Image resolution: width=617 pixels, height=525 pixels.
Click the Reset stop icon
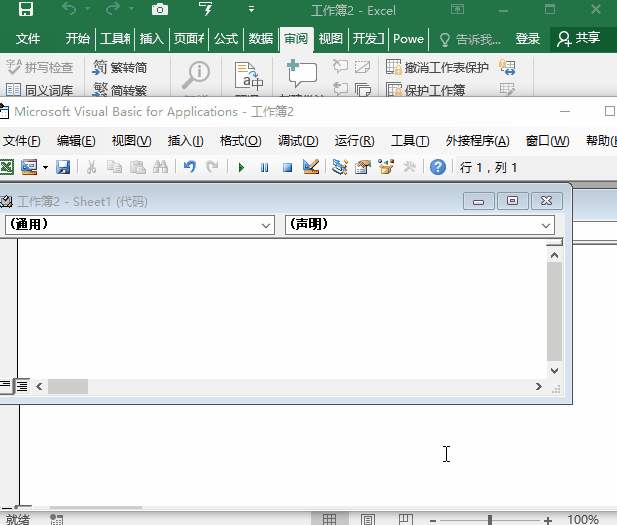tap(288, 168)
